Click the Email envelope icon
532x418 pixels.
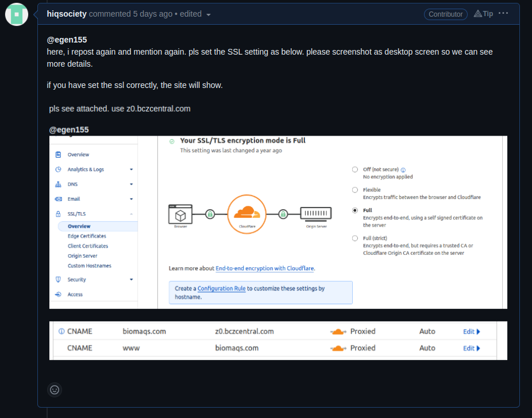(x=58, y=198)
